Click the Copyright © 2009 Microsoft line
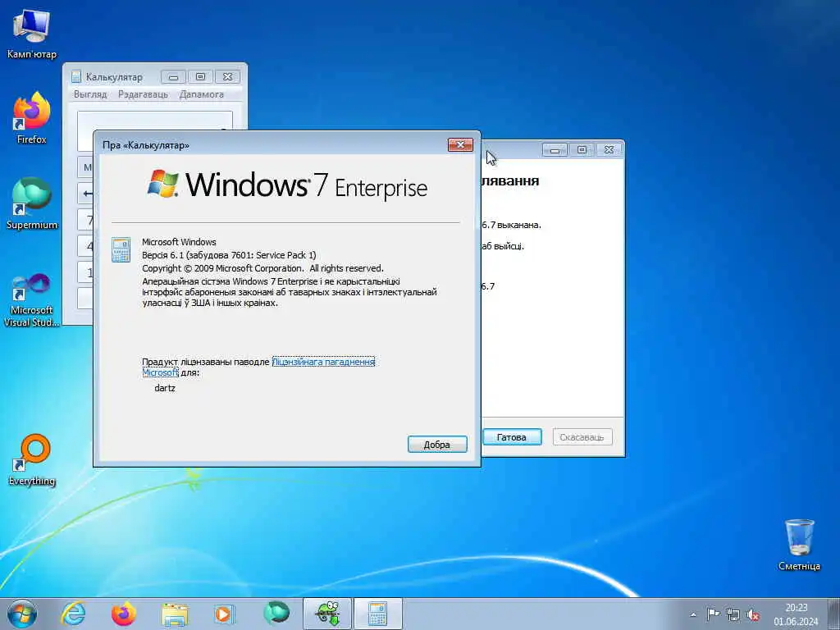840x630 pixels. coord(262,268)
